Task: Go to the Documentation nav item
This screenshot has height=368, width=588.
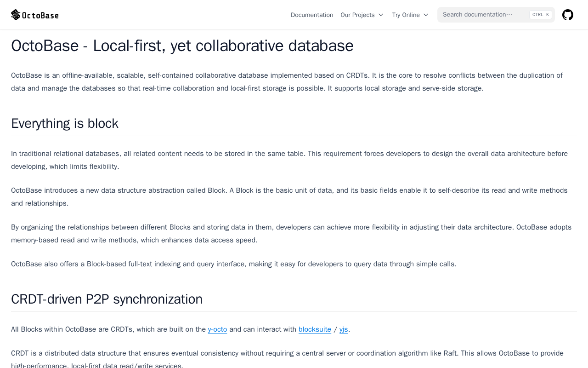Action: pyautogui.click(x=312, y=15)
